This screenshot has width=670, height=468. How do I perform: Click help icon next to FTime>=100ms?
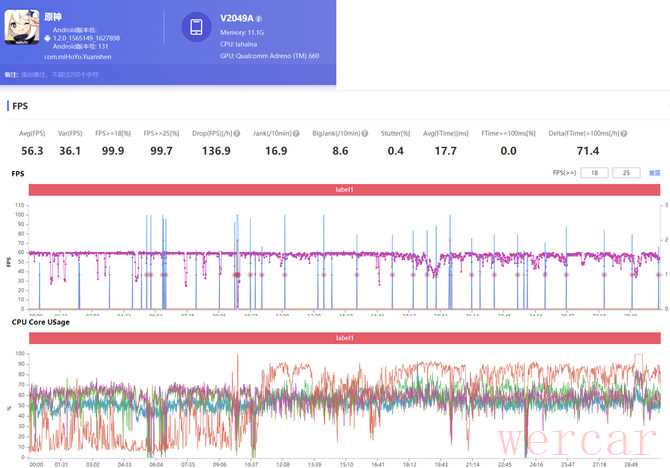[x=539, y=133]
